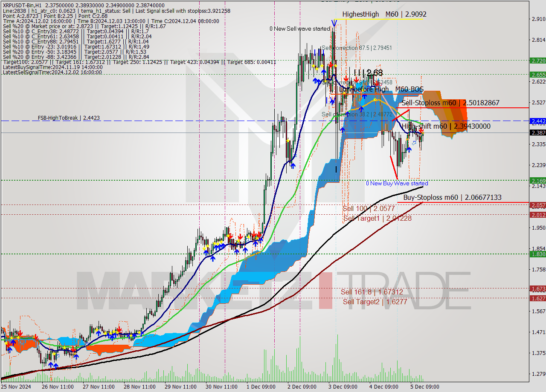Image resolution: width=546 pixels, height=392 pixels.
Task: Select the Sell Target1 2.01228 label
Action: pos(378,218)
